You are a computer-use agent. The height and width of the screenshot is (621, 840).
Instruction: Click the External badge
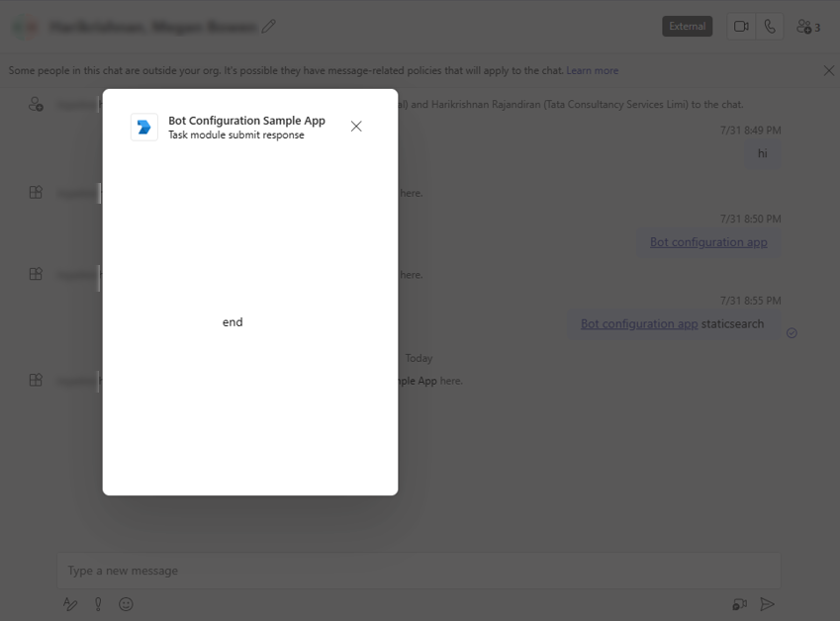click(688, 27)
